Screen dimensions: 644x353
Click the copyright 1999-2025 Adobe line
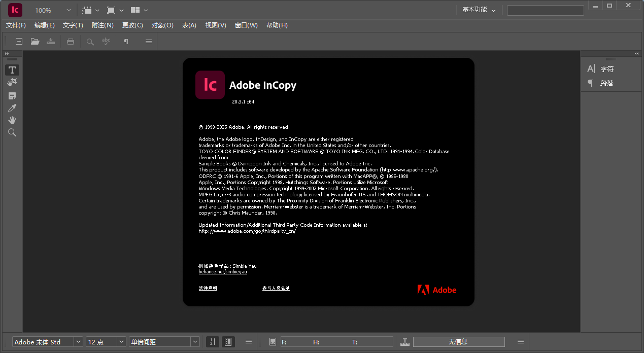pos(244,127)
